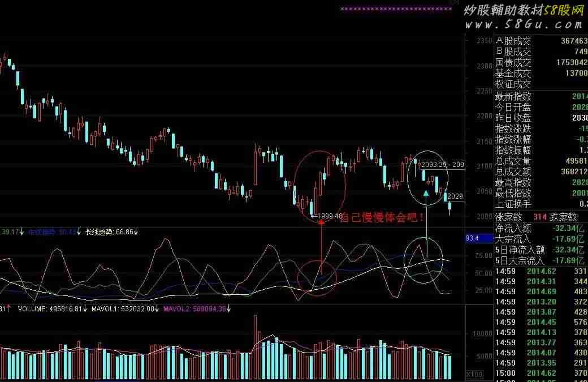Click the 10000 volume axis label

[482, 334]
